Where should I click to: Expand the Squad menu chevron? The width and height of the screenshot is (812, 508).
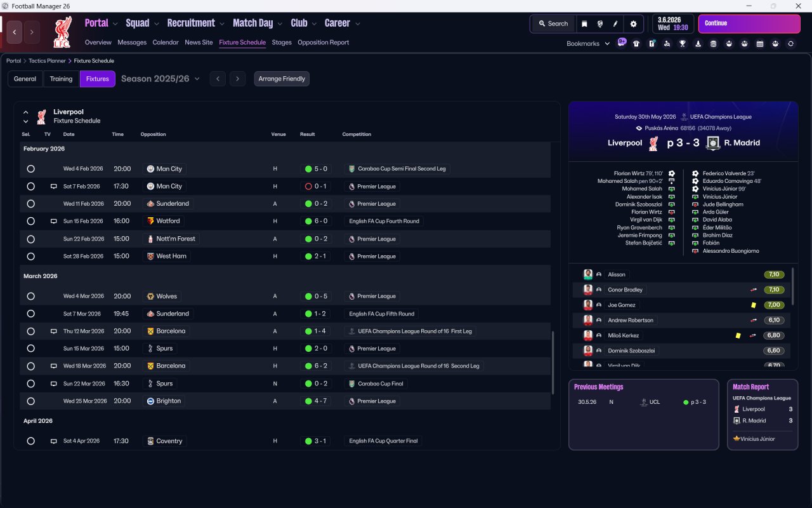pyautogui.click(x=156, y=24)
